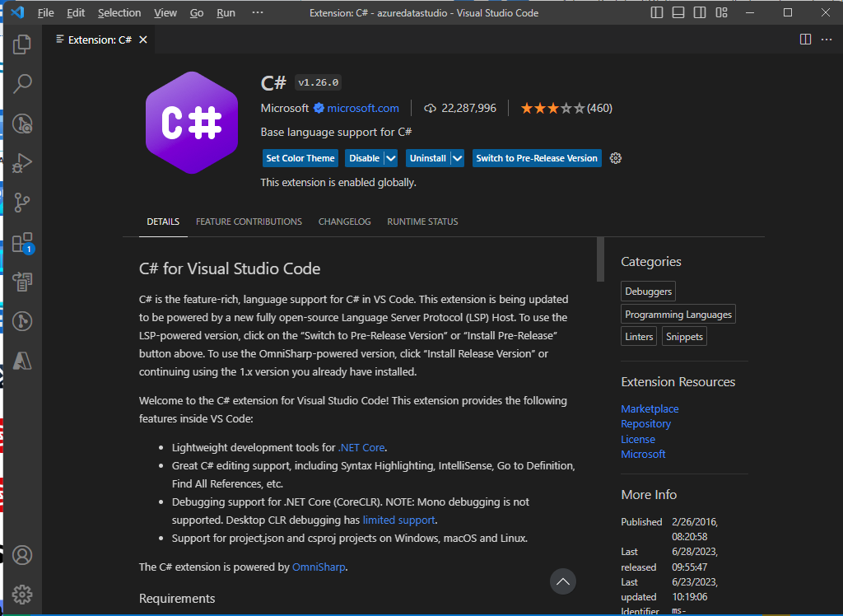Select the Search icon in activity bar

pyautogui.click(x=22, y=83)
